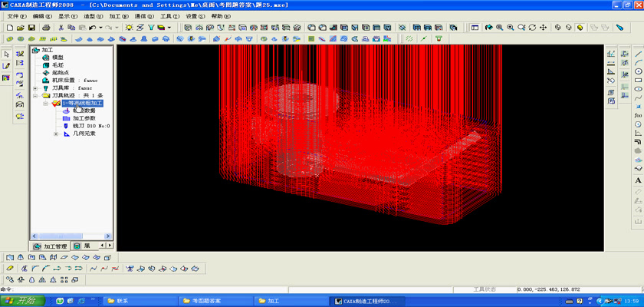Select the text A tool on right toolbar
The width and height of the screenshot is (644, 307).
(x=638, y=180)
